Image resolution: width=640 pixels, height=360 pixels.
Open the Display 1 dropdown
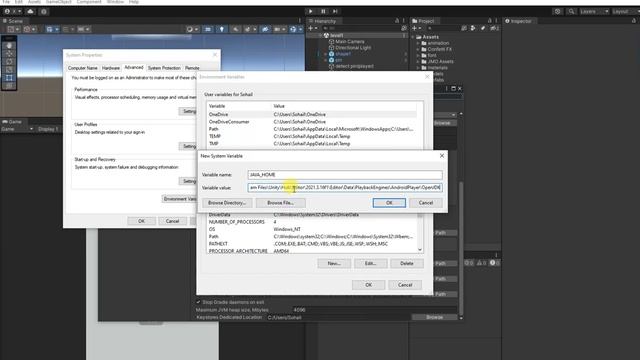48,129
